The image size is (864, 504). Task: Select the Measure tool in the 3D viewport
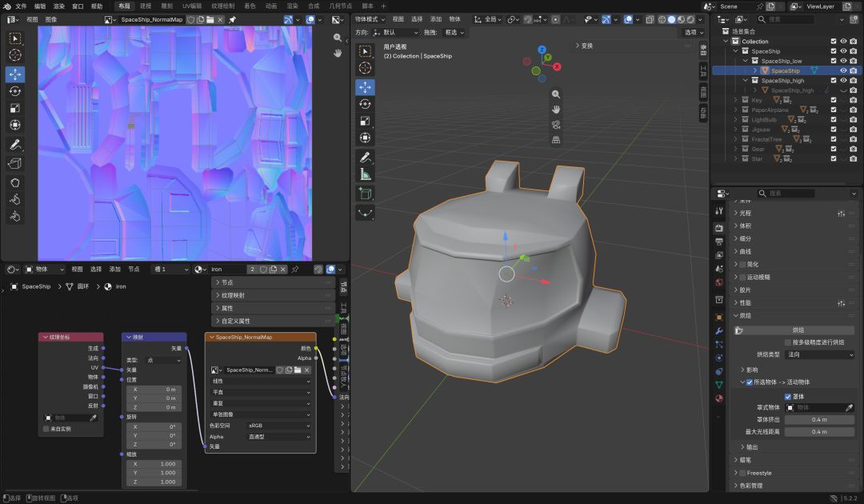tap(365, 174)
